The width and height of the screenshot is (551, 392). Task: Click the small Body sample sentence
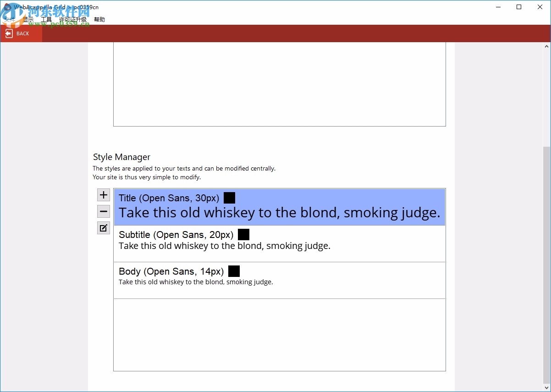[196, 282]
